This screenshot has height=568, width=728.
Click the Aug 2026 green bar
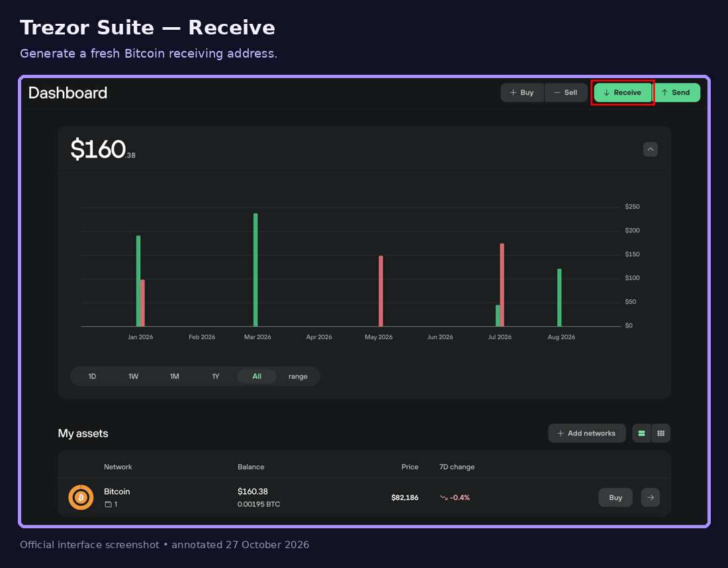tap(559, 298)
